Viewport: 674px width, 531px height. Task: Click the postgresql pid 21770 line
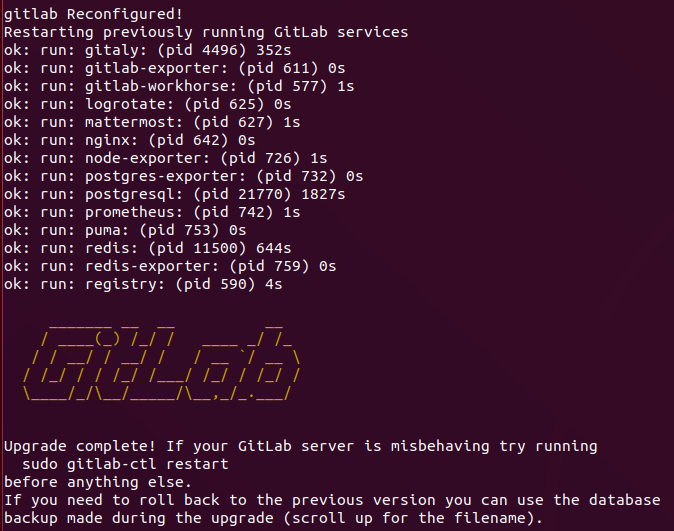click(175, 195)
